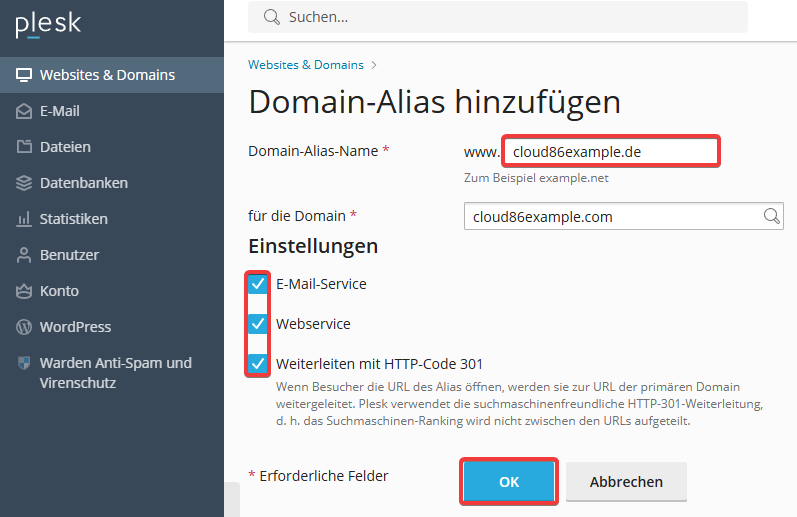Click the Domain-Alias-Name input field
This screenshot has height=517, width=797.
(x=611, y=151)
